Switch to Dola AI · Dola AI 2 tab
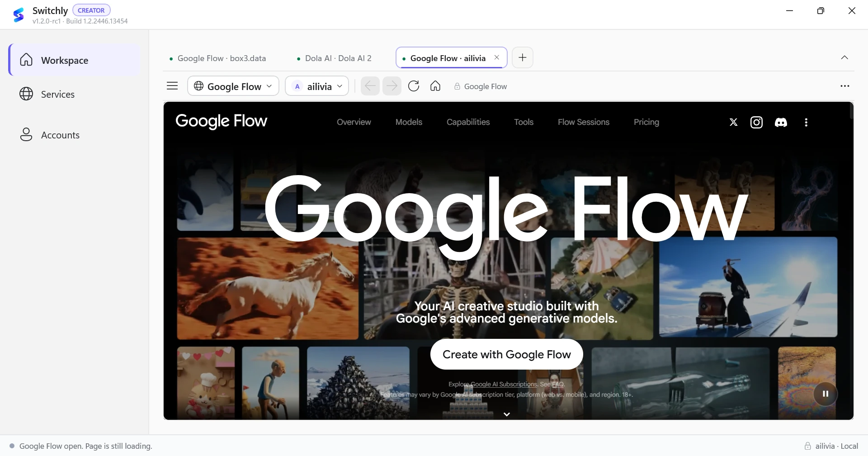 pyautogui.click(x=334, y=58)
